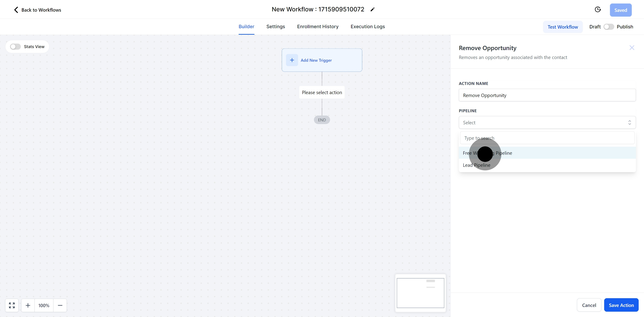Image resolution: width=644 pixels, height=317 pixels.
Task: Go to the Execution Logs tab
Action: tap(367, 27)
